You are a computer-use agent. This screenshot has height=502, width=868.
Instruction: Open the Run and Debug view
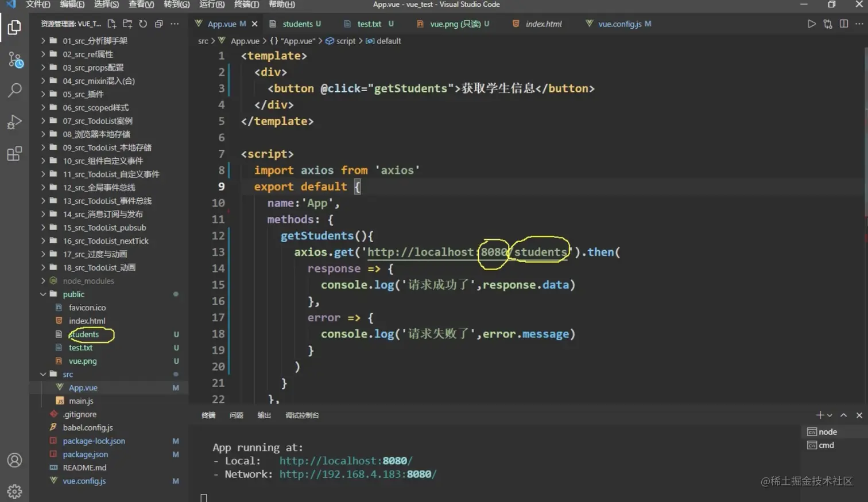(14, 122)
